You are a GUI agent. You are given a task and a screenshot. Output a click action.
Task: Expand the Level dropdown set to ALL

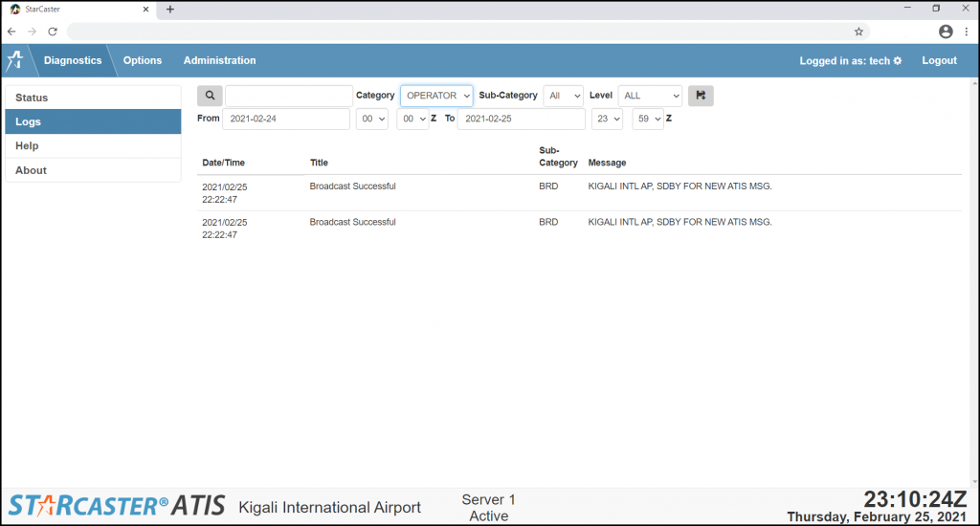click(650, 96)
